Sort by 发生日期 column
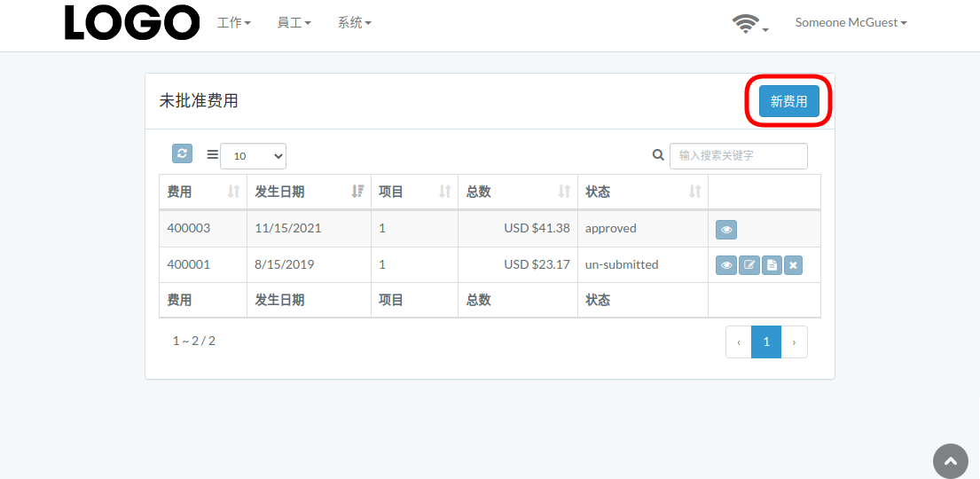 310,192
